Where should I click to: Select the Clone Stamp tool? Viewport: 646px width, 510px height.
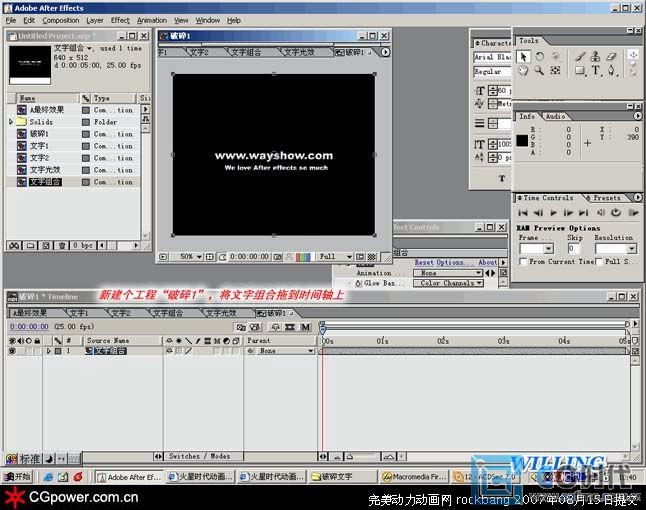pos(595,56)
